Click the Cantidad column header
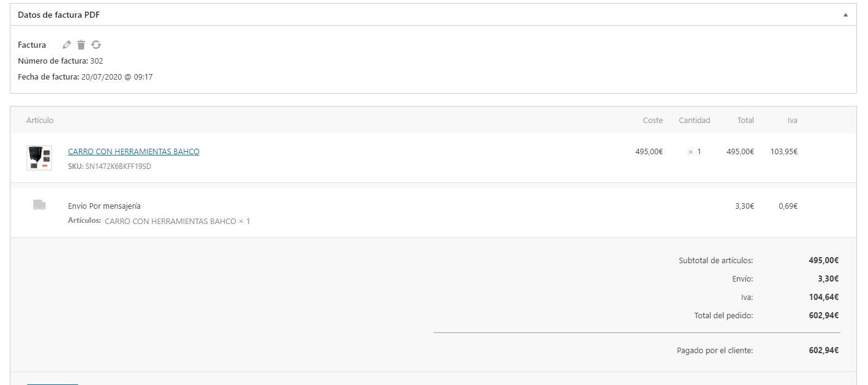 (x=694, y=121)
